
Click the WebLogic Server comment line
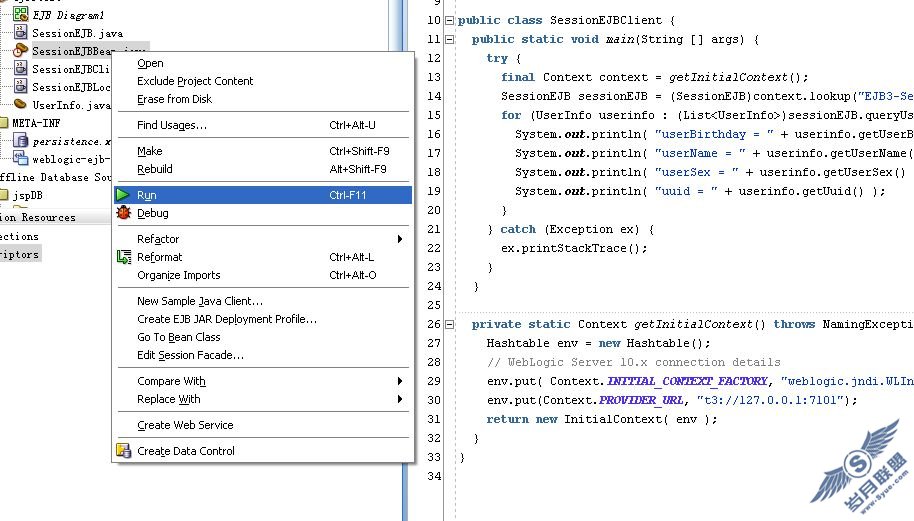[634, 362]
